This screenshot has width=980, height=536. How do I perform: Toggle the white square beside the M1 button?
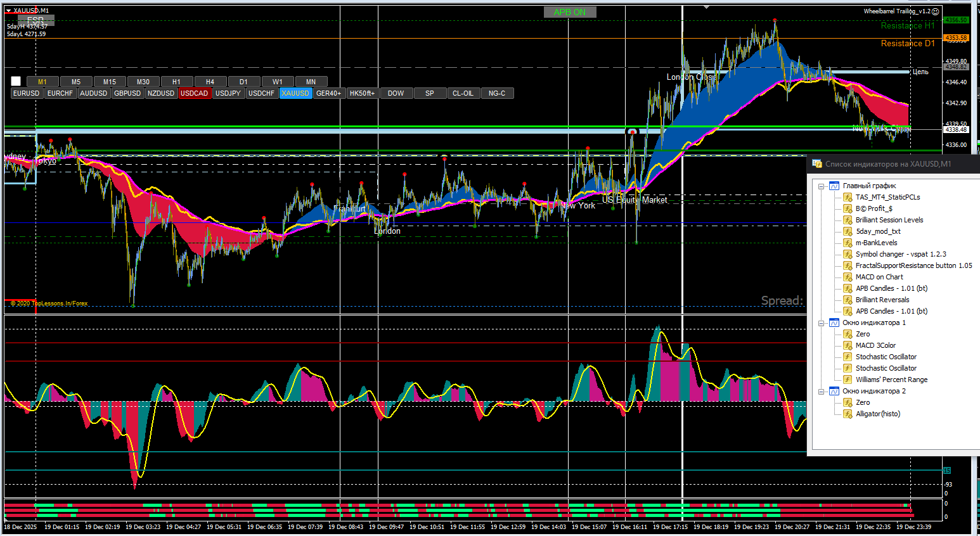click(16, 81)
